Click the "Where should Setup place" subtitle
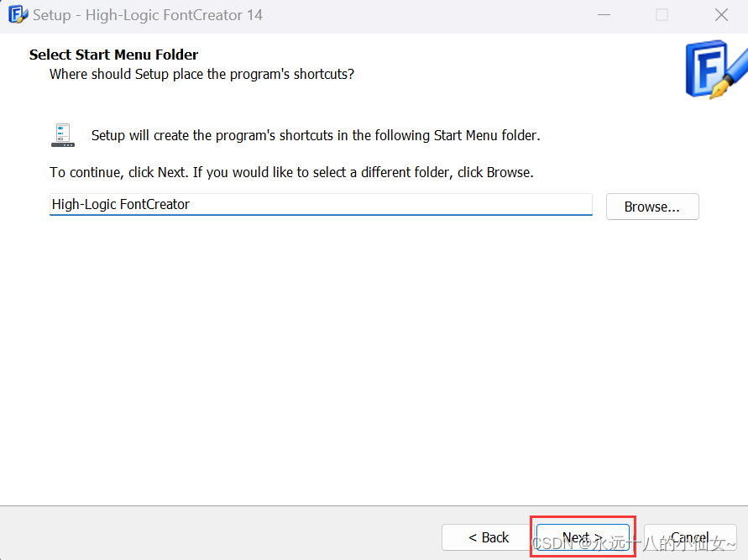 [x=201, y=74]
